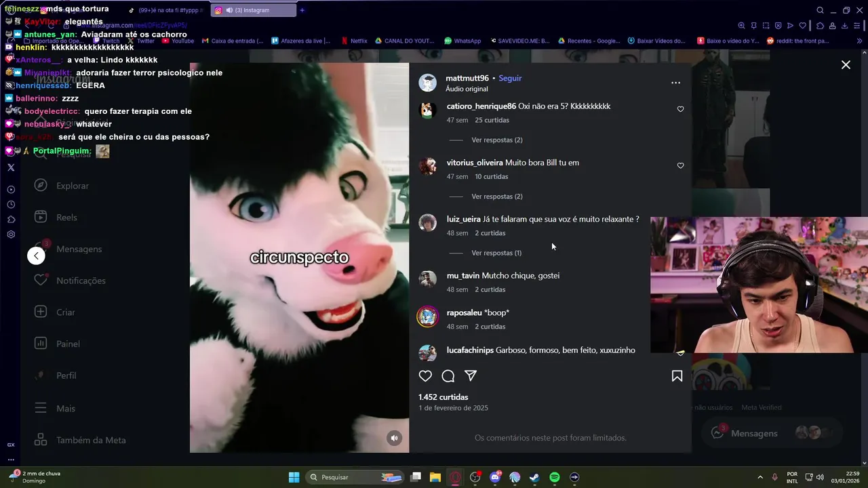This screenshot has width=868, height=488.
Task: View who liked via 1.452 curtidas
Action: pos(443,397)
